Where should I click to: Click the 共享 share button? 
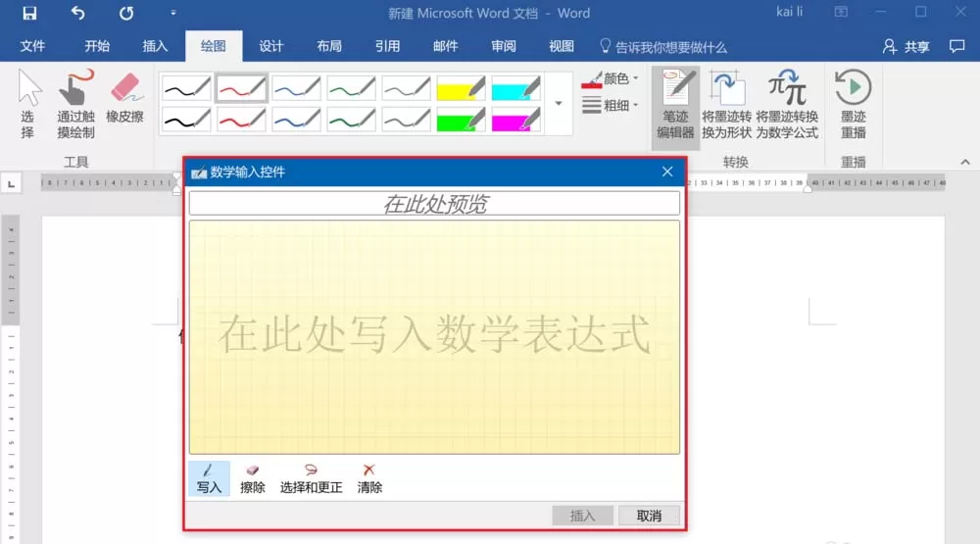click(906, 47)
